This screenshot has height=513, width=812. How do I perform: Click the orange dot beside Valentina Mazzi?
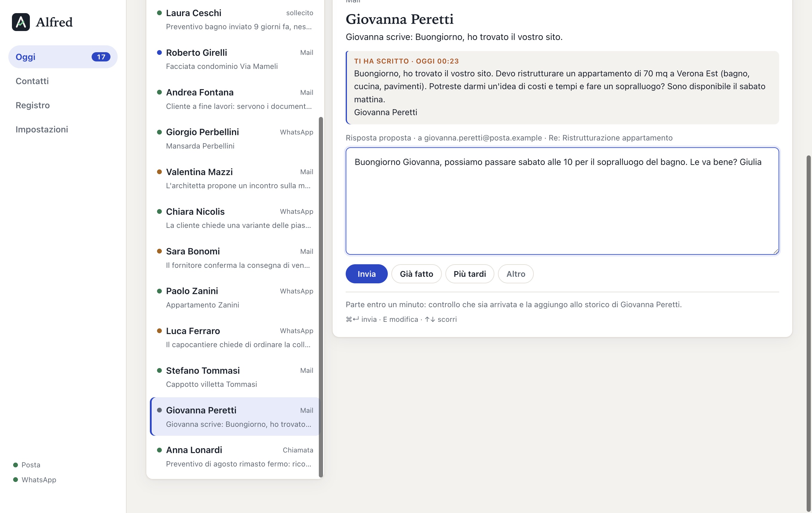point(159,172)
